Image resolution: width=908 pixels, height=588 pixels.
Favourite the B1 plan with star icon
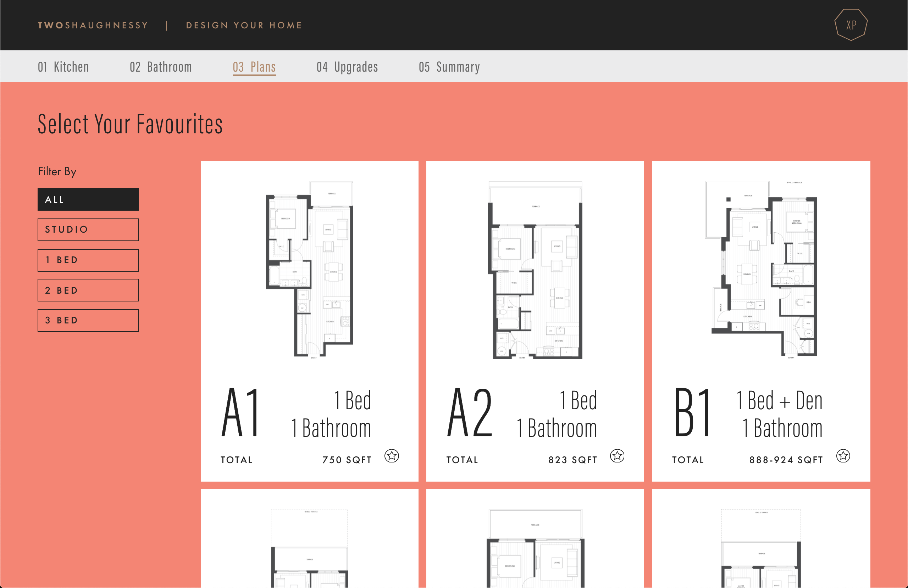click(x=843, y=456)
